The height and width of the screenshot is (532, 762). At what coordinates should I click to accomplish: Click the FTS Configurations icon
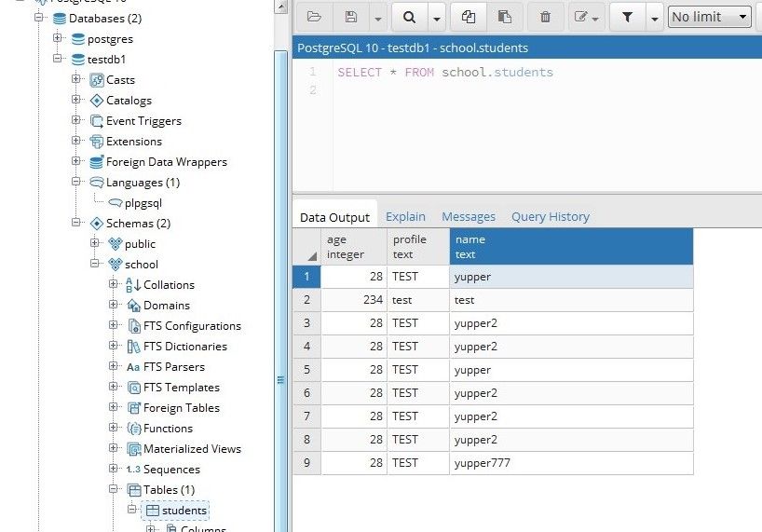133,325
